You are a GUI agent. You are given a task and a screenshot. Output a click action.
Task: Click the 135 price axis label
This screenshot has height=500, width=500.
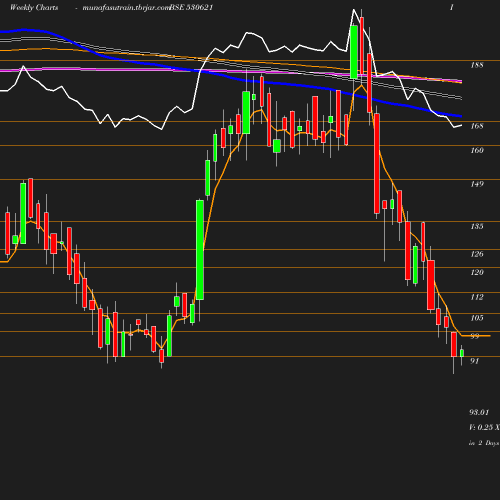pyautogui.click(x=477, y=226)
